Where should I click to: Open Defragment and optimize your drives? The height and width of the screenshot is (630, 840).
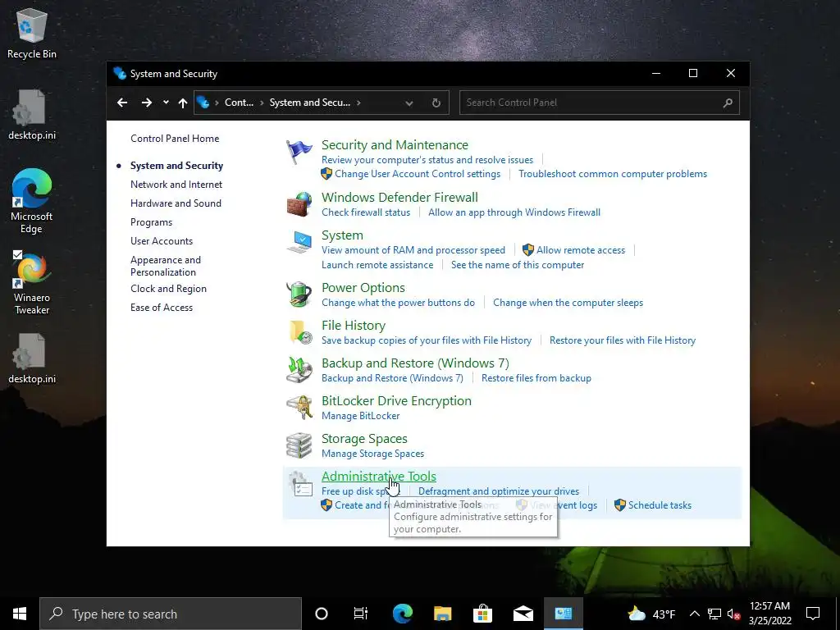[x=499, y=491]
